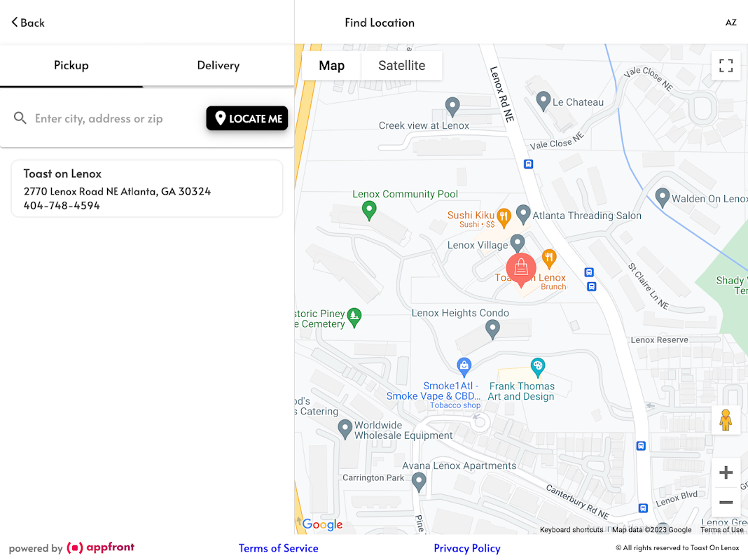Select the Pickup tab

pos(71,66)
